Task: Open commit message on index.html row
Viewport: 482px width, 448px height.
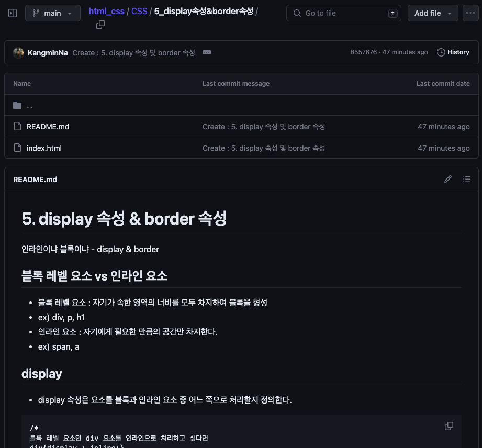Action: [264, 148]
